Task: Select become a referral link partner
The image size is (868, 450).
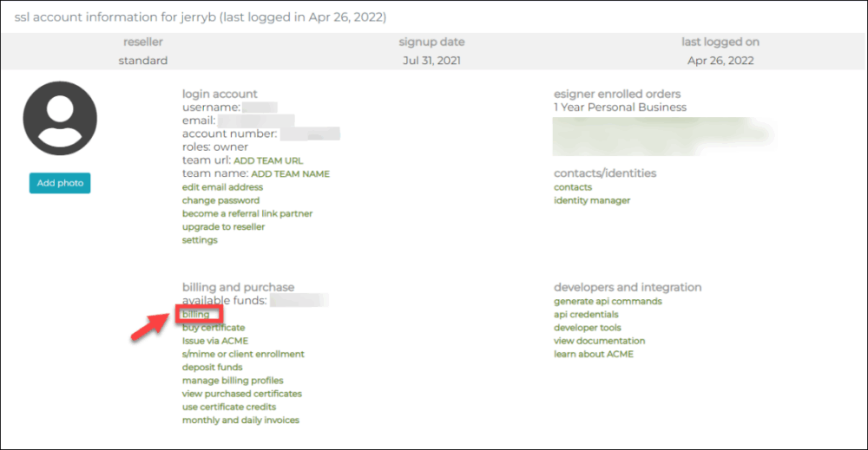Action: [x=247, y=213]
